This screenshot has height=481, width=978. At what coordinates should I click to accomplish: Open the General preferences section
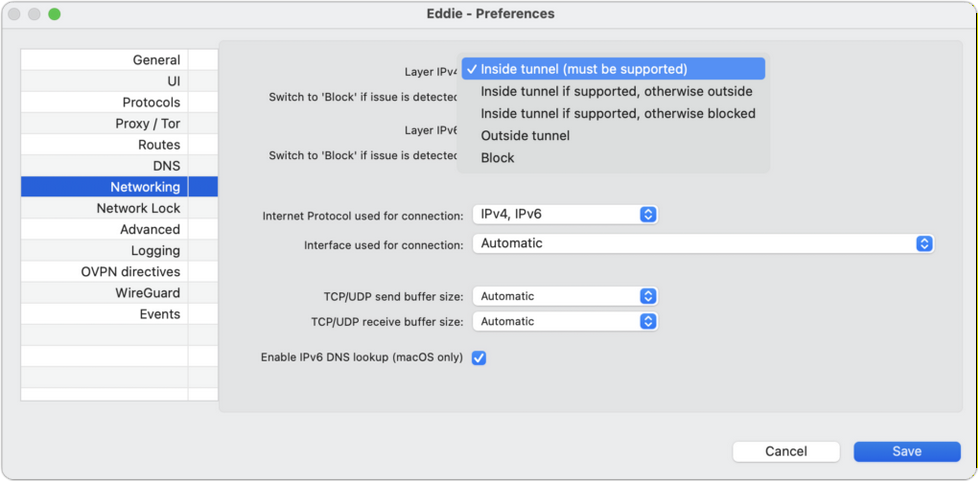156,60
